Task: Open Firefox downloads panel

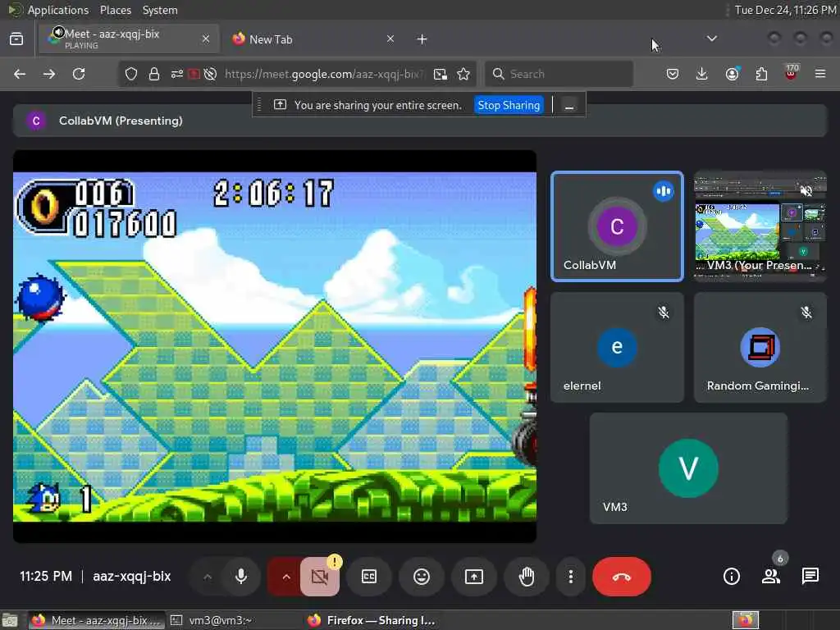Action: (x=702, y=74)
